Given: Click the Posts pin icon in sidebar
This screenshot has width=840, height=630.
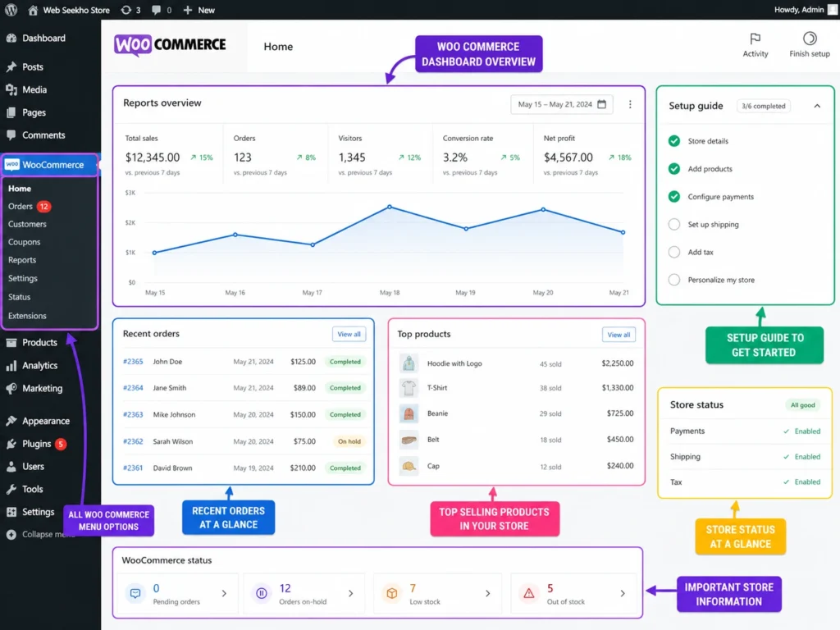Looking at the screenshot, I should pyautogui.click(x=11, y=67).
